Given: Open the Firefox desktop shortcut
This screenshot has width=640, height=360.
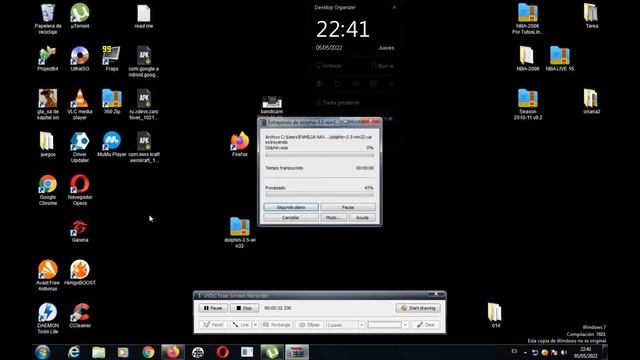Looking at the screenshot, I should click(x=240, y=144).
